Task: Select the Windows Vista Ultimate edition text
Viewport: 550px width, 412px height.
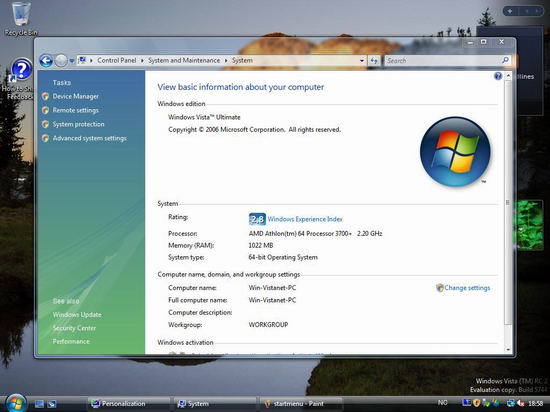Action: (204, 117)
